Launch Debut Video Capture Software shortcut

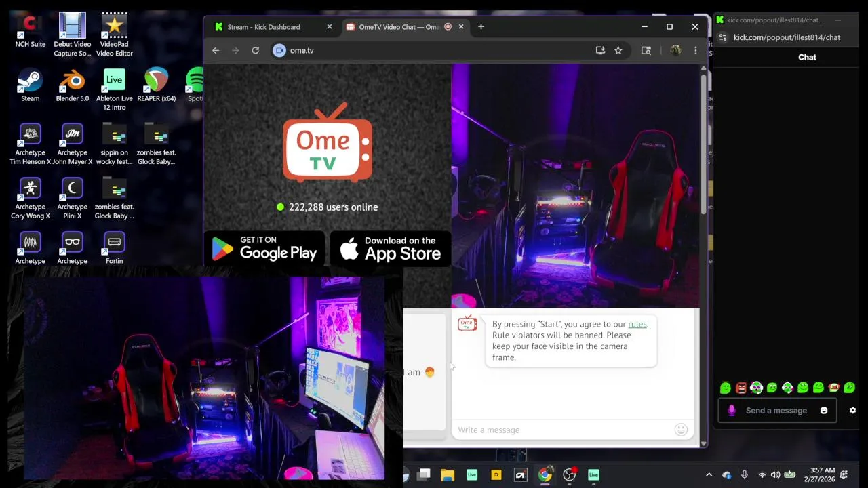[73, 35]
